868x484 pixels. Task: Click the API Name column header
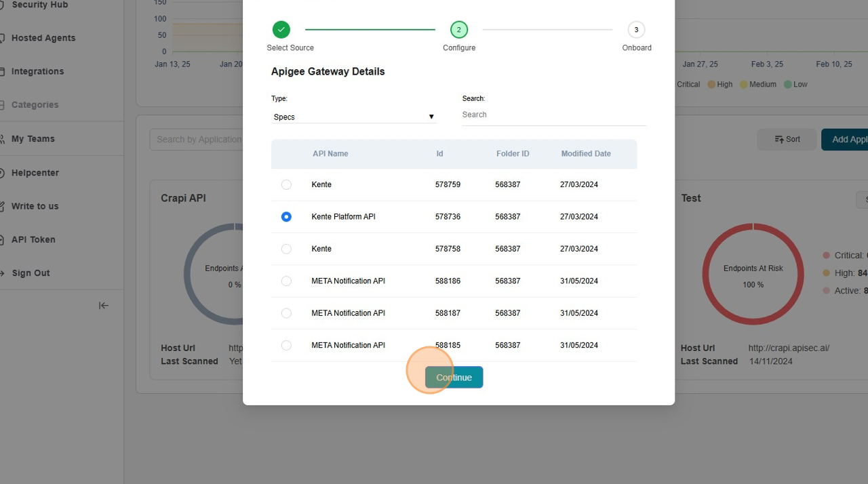(x=330, y=154)
